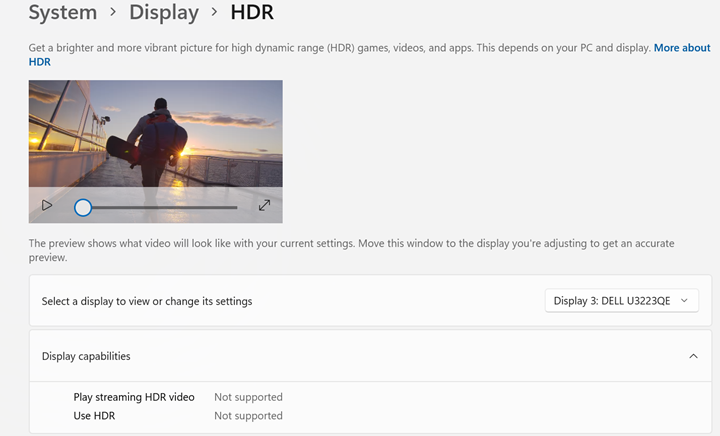Click Not supported beside Use HDR
Viewport: 720px width, 436px height.
(248, 416)
